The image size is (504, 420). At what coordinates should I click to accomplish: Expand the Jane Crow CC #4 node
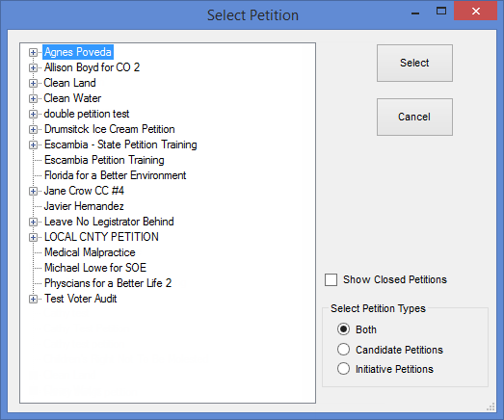33,191
